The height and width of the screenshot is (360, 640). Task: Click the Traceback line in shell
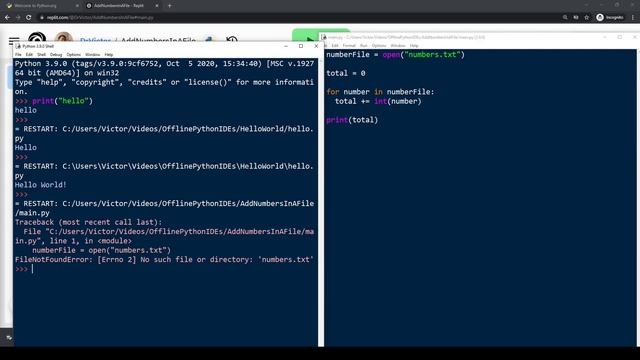(x=88, y=222)
